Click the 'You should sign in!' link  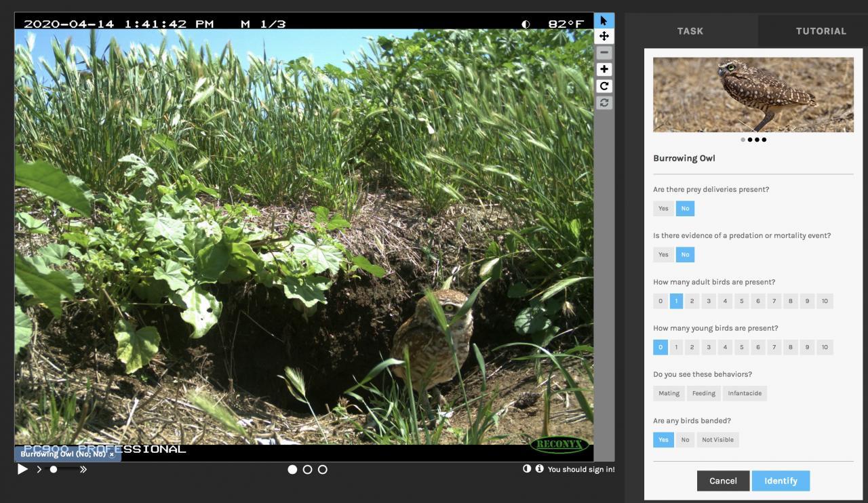[x=581, y=469]
